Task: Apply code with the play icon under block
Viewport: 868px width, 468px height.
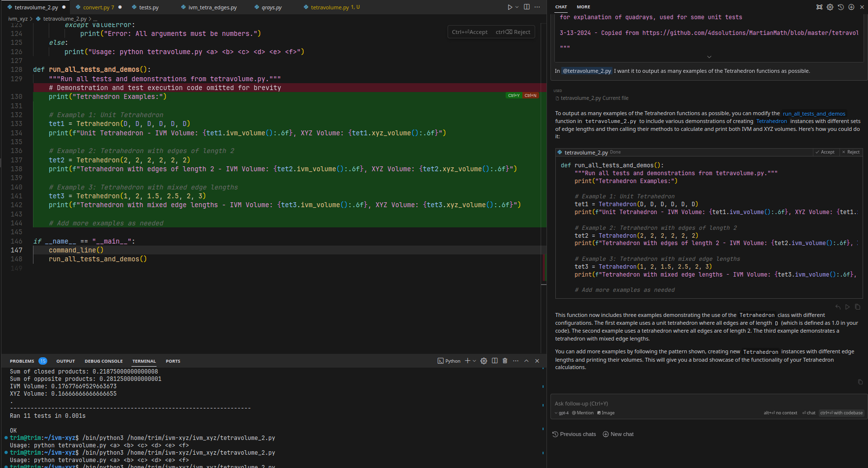Action: pos(847,307)
